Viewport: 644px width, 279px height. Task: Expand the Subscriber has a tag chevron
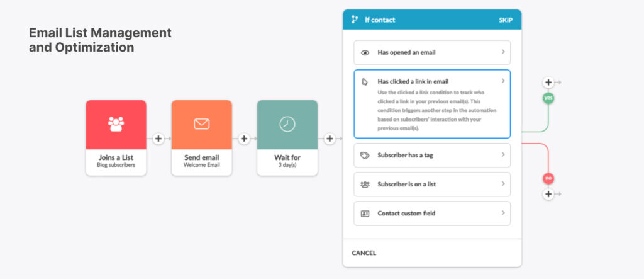click(503, 155)
